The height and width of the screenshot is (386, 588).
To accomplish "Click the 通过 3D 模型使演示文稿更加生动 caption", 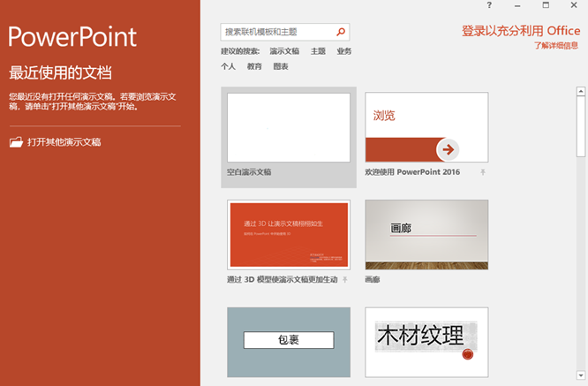I will [x=283, y=279].
